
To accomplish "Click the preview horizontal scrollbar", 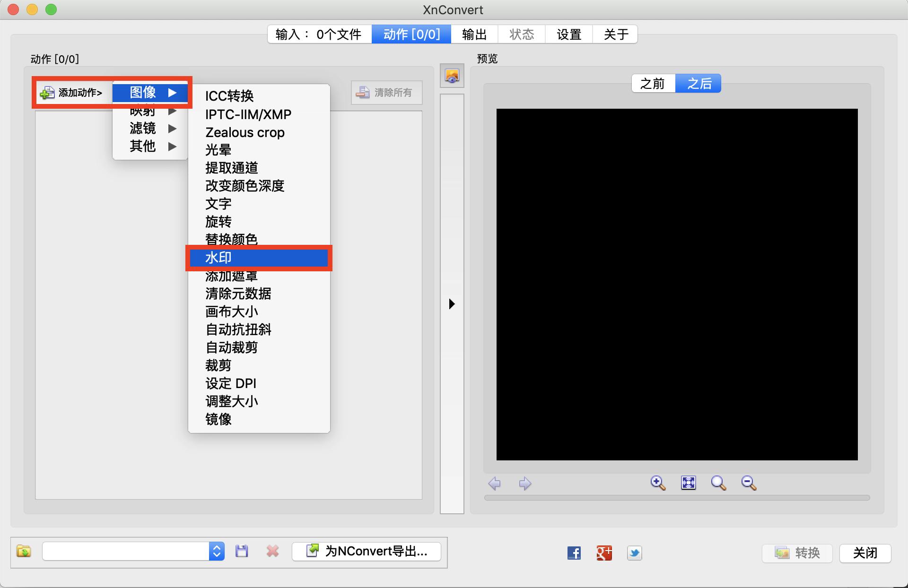I will (x=677, y=498).
